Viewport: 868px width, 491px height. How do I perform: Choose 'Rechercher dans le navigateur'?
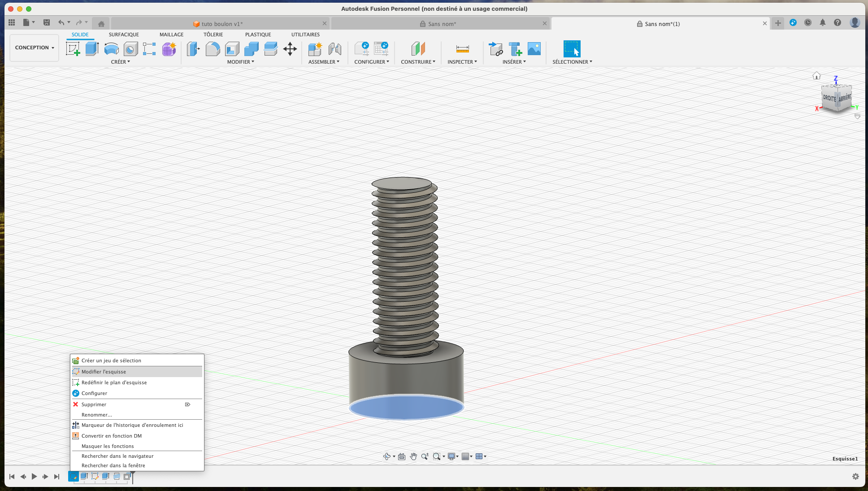click(137, 456)
